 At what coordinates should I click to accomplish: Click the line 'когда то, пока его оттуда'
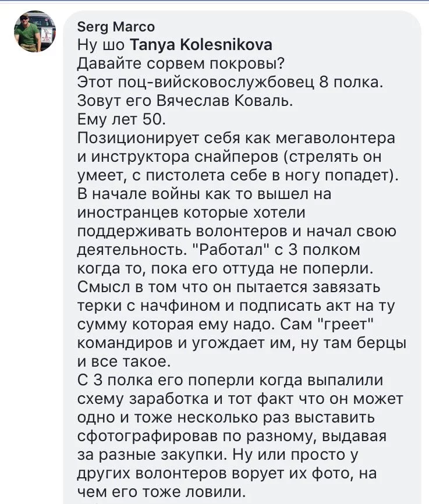click(x=225, y=269)
